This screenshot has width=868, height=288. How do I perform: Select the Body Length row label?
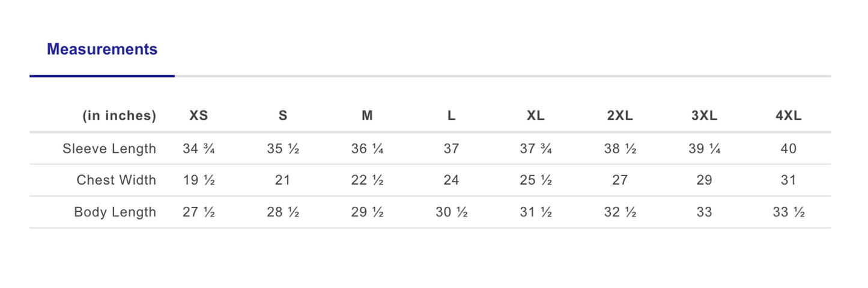pos(115,212)
